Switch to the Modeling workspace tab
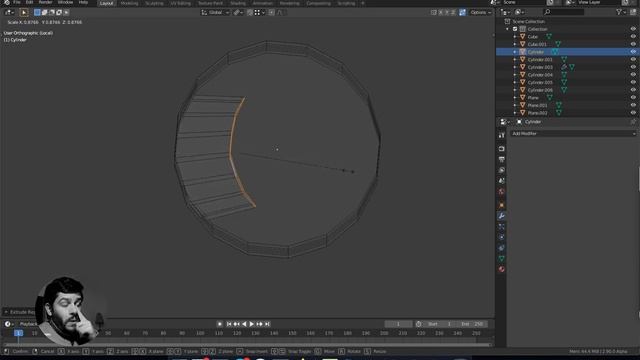The height and width of the screenshot is (360, 640). 129,3
